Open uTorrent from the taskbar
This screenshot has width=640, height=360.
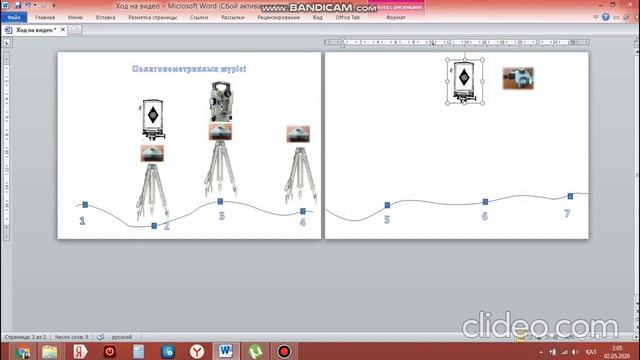click(x=256, y=351)
